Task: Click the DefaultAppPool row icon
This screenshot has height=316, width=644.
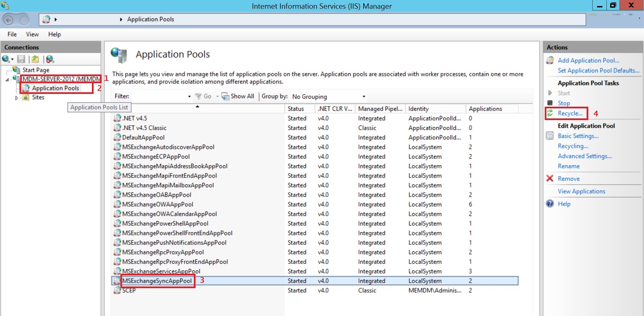Action: pyautogui.click(x=117, y=137)
